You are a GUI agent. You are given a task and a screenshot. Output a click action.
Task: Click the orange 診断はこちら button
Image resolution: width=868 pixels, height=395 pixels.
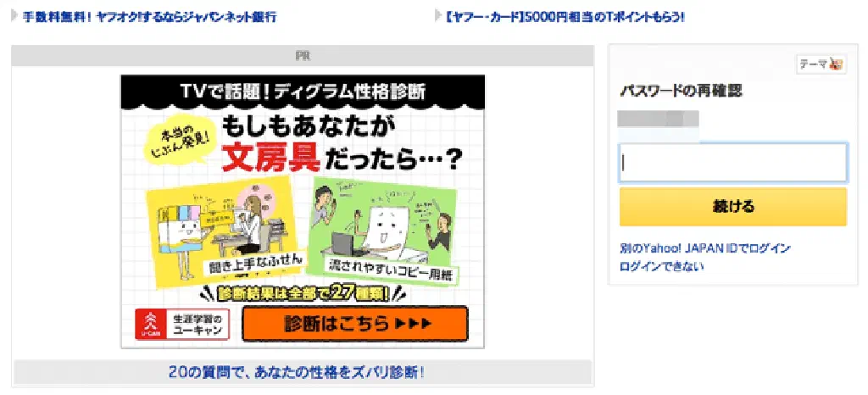[355, 324]
